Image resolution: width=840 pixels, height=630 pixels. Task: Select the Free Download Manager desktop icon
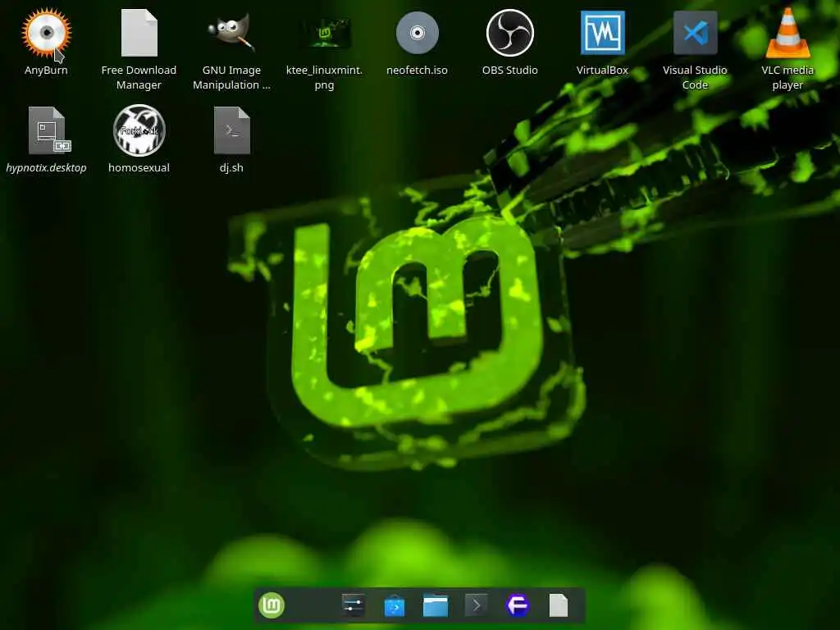tap(139, 33)
